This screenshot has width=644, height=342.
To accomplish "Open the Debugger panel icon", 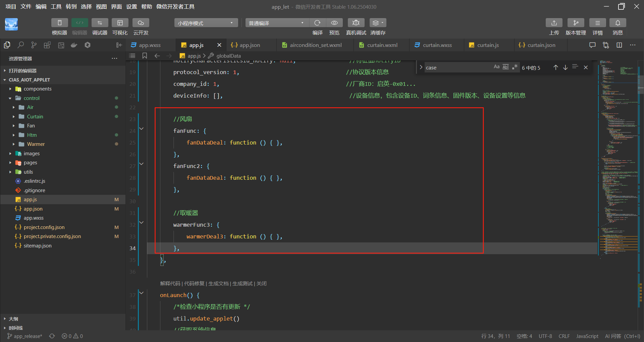I will point(100,23).
